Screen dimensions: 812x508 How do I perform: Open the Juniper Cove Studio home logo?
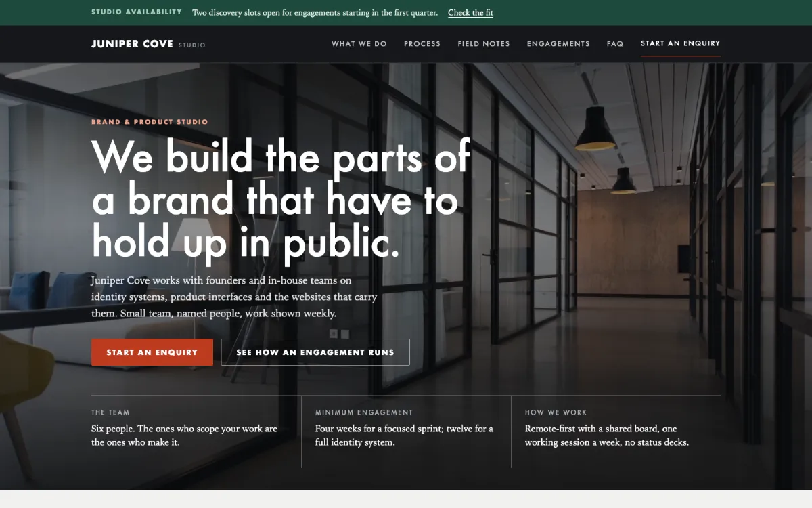tap(148, 44)
